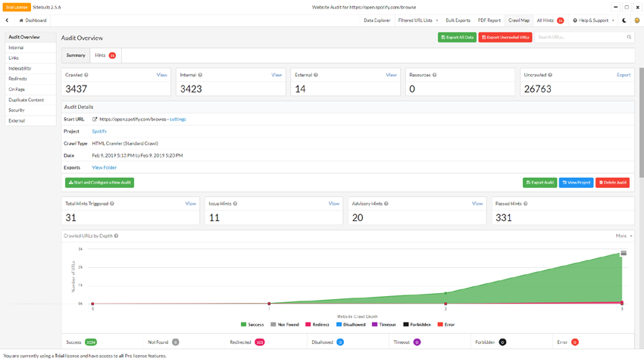644x362 pixels.
Task: Click the Export Uncrawled URLs button
Action: click(505, 37)
